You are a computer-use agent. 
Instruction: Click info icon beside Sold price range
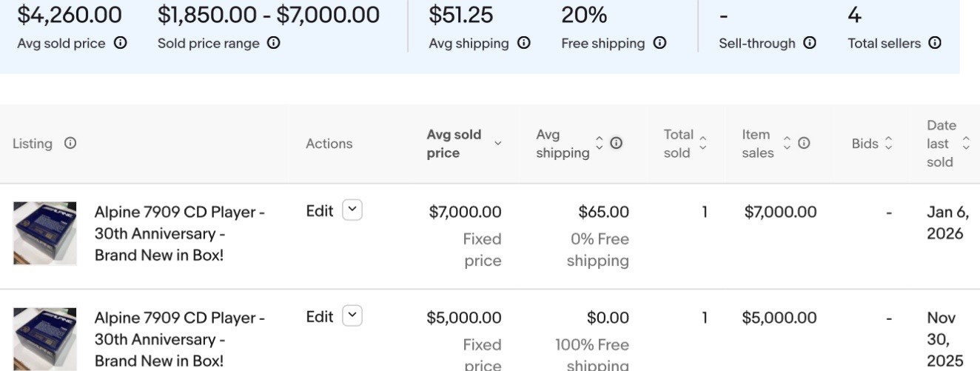click(x=274, y=43)
